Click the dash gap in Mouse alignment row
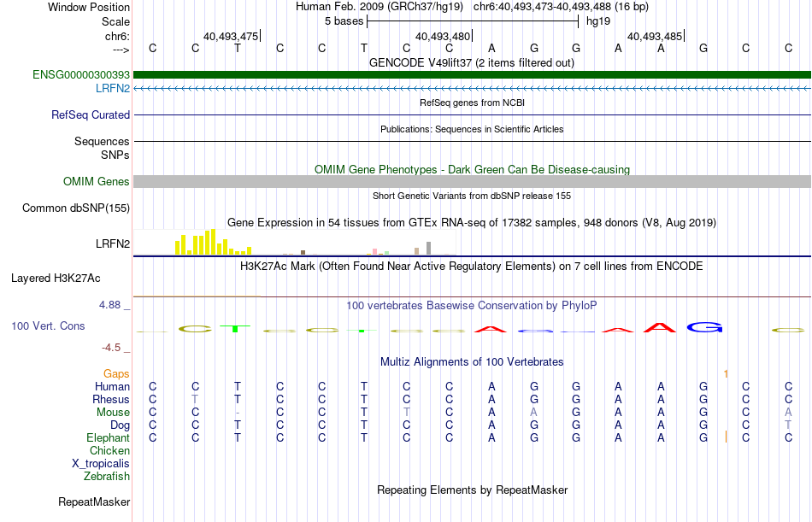Viewport: 812px width, 522px height. tap(237, 413)
